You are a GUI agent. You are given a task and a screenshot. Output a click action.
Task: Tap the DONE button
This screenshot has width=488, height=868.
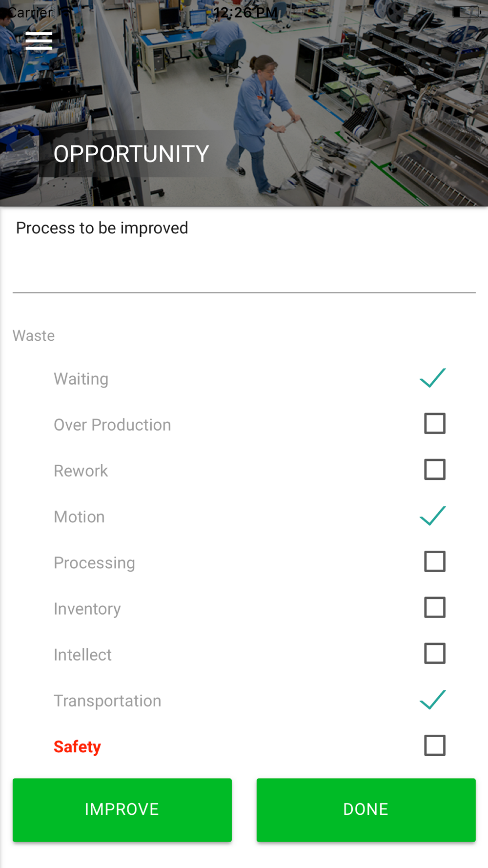pyautogui.click(x=366, y=809)
